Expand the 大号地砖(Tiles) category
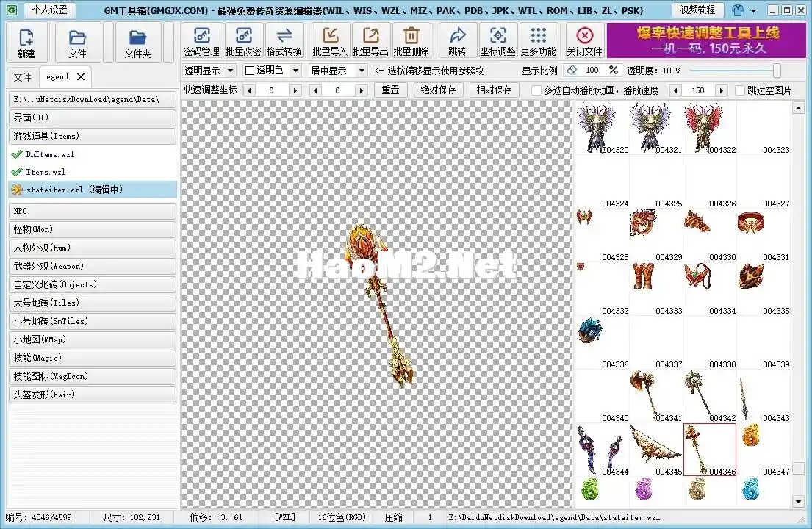 93,303
